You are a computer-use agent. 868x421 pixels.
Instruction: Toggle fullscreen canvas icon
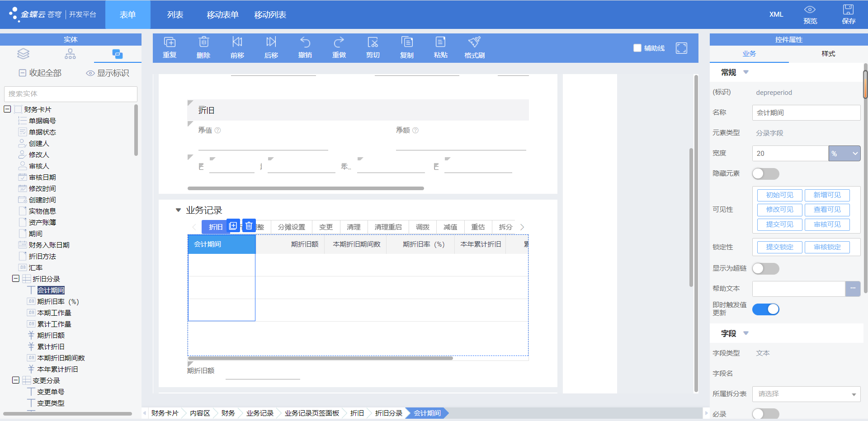tap(681, 48)
